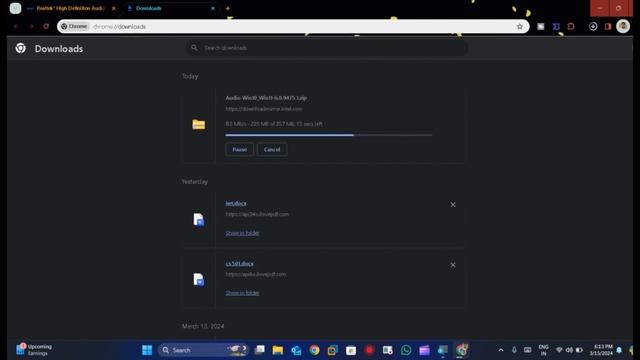Viewport: 640px width, 360px height.
Task: Open Wi-Fi network tray icon
Action: tap(559, 350)
